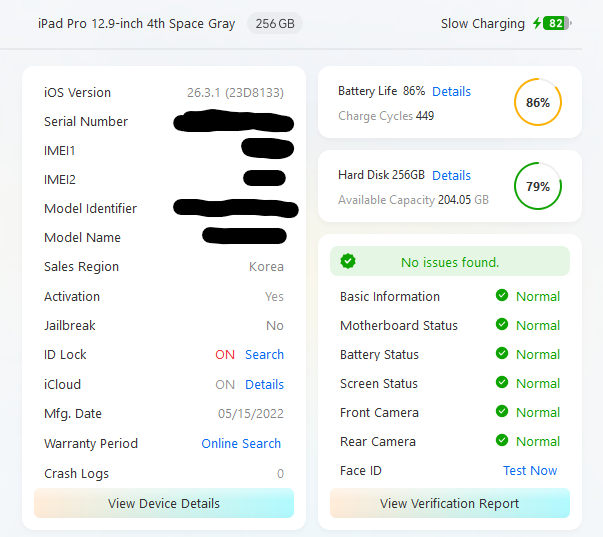The width and height of the screenshot is (603, 537).
Task: Click the Serial Number label
Action: pyautogui.click(x=86, y=122)
